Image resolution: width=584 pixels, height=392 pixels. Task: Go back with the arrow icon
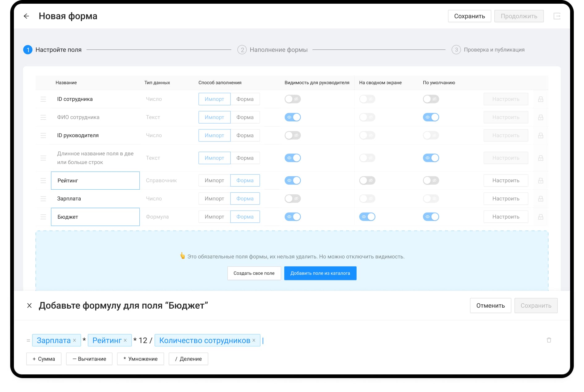coord(26,16)
